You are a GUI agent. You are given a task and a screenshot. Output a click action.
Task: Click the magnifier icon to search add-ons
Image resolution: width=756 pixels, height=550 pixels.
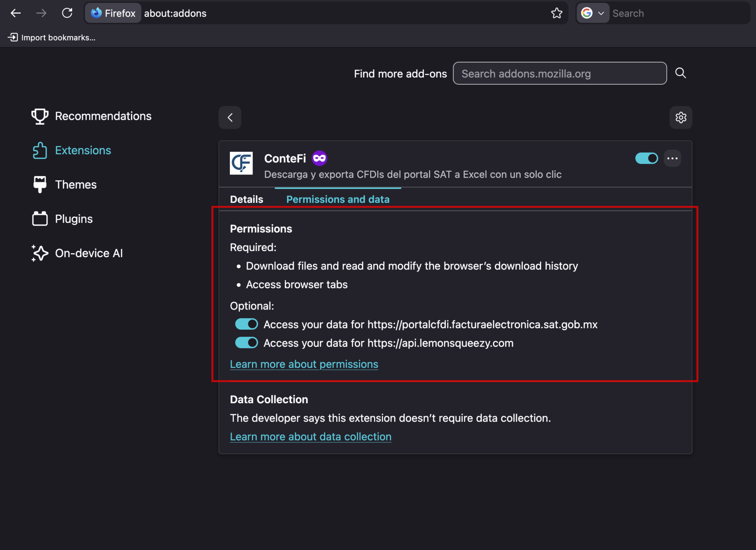tap(680, 73)
